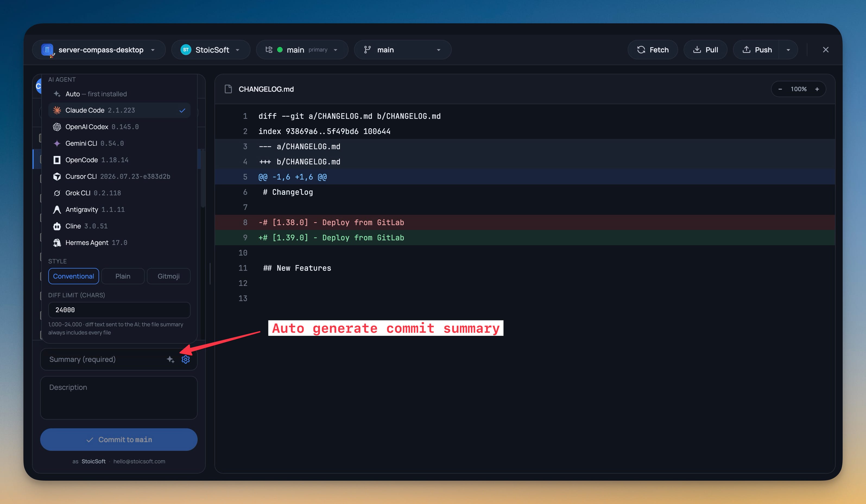866x504 pixels.
Task: Click the 'diff --git a/CHANGELOG.md b/CHANGELOG.md' line
Action: click(525, 116)
